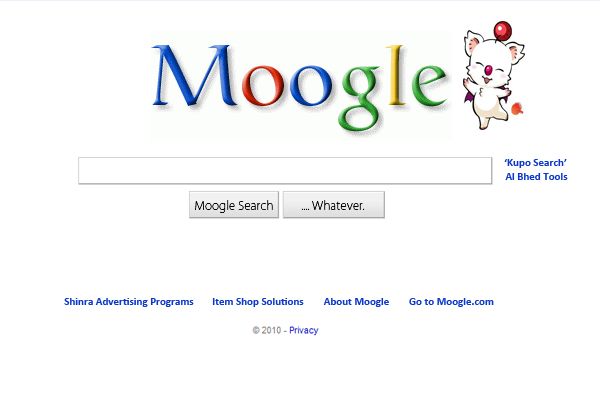Click the mascot's pink nose
The image size is (600, 400).
tap(489, 70)
